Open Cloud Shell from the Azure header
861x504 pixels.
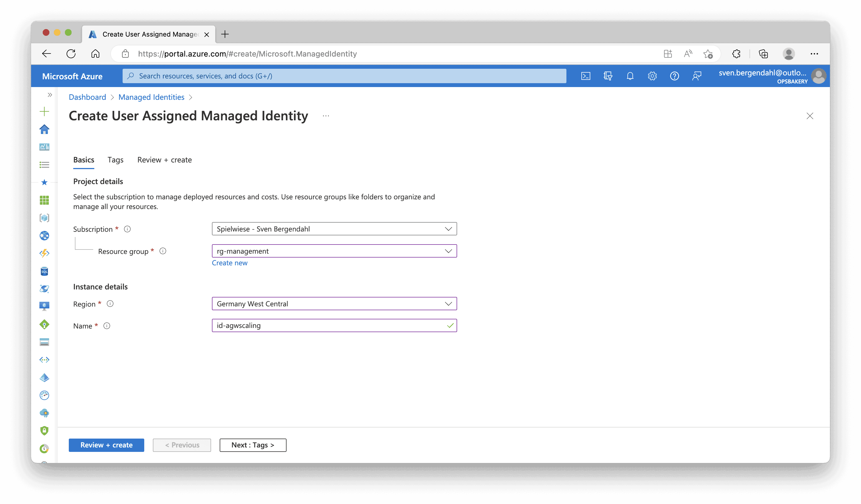pos(586,76)
